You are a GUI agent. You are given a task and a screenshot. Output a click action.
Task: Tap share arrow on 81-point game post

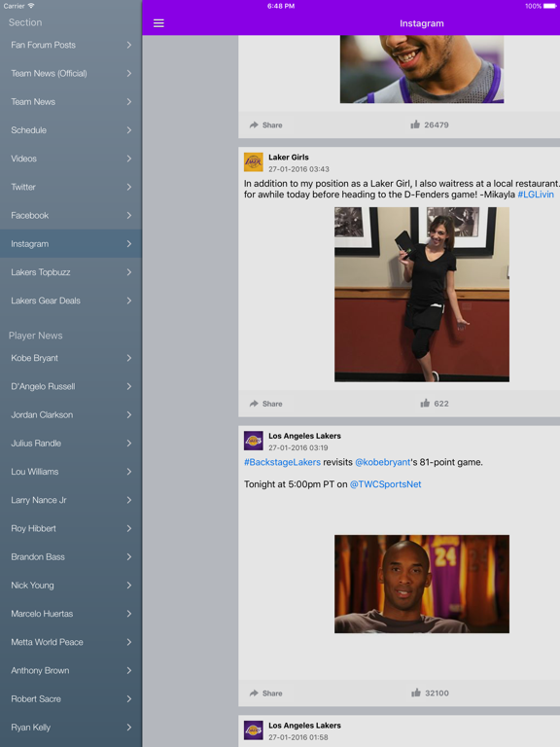[254, 694]
